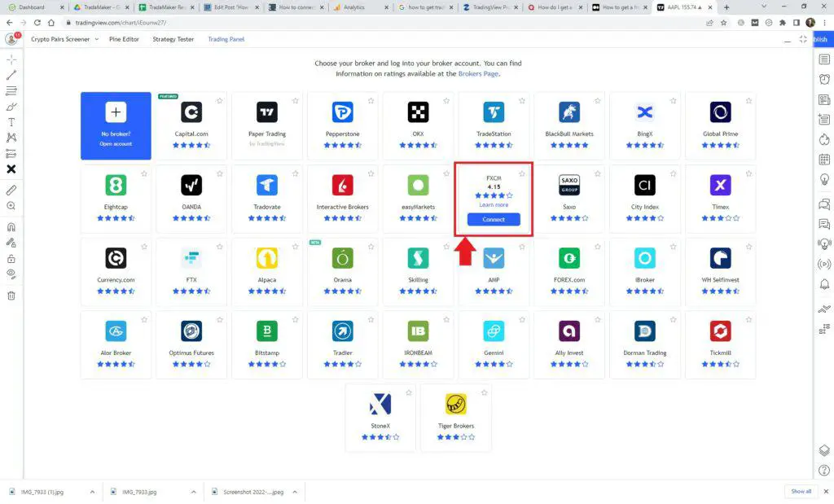Viewport: 834px width, 504px height.
Task: Choose the FOREX.com broker logo
Action: 569,258
